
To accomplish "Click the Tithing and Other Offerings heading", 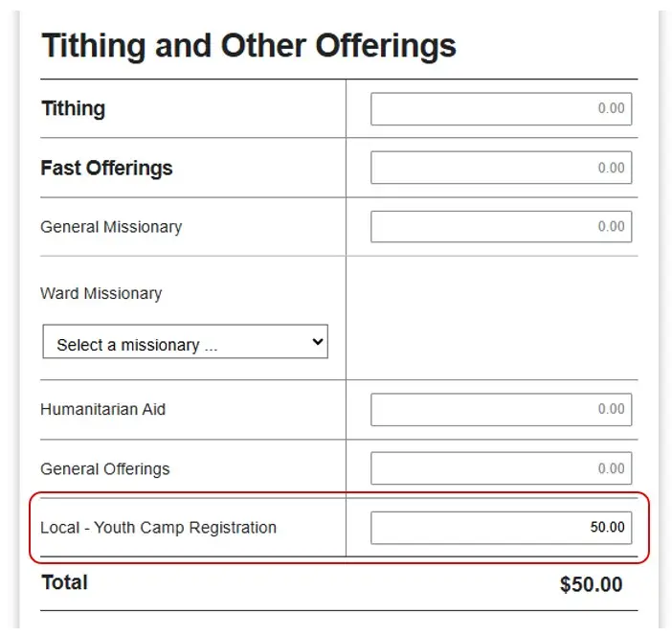I will [249, 46].
